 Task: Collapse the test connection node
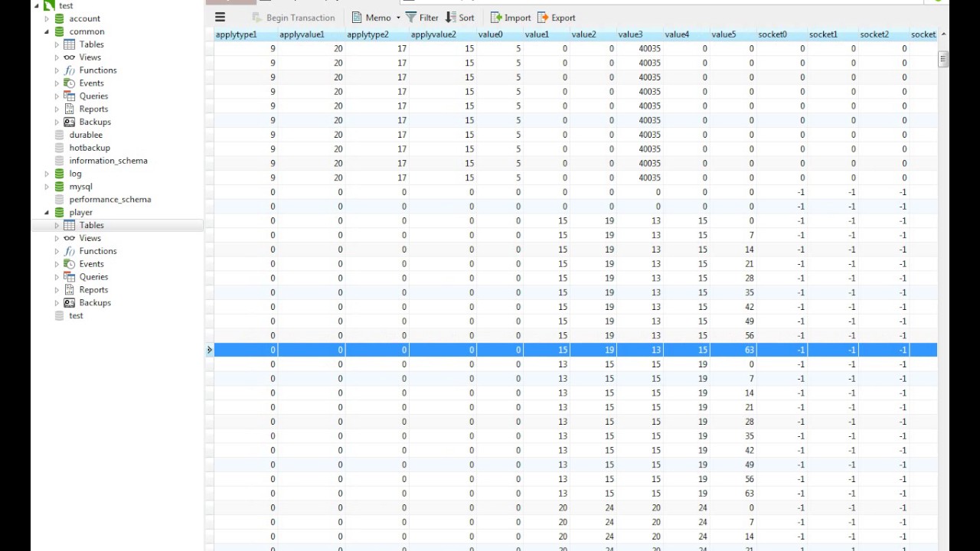click(x=36, y=5)
